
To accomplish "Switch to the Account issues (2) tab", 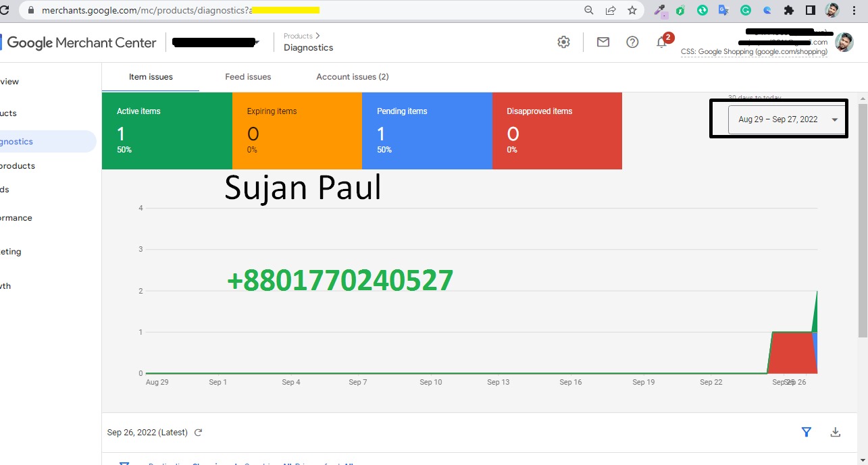I will [x=353, y=77].
